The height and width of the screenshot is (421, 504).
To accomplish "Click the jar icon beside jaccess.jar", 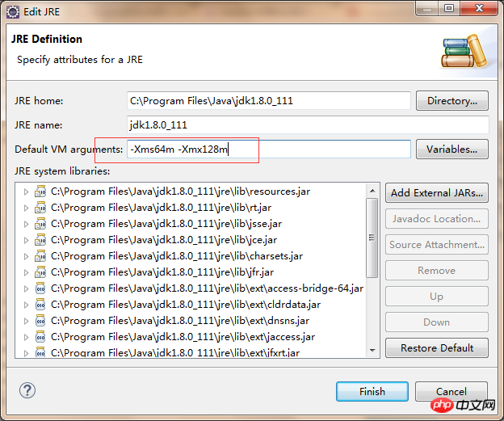I will pos(40,337).
